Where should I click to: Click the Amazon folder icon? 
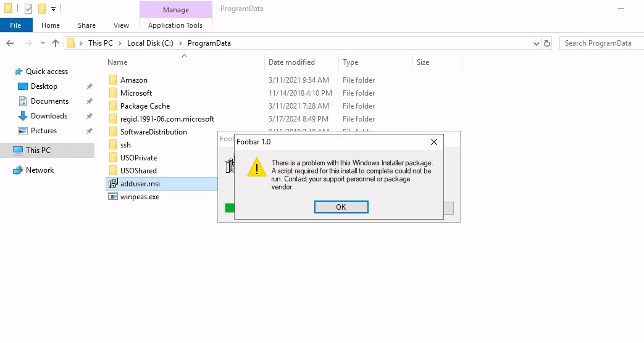pos(113,80)
